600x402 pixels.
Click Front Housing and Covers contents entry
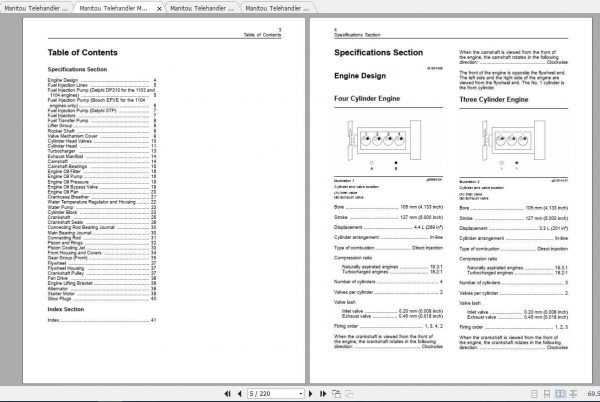102,253
